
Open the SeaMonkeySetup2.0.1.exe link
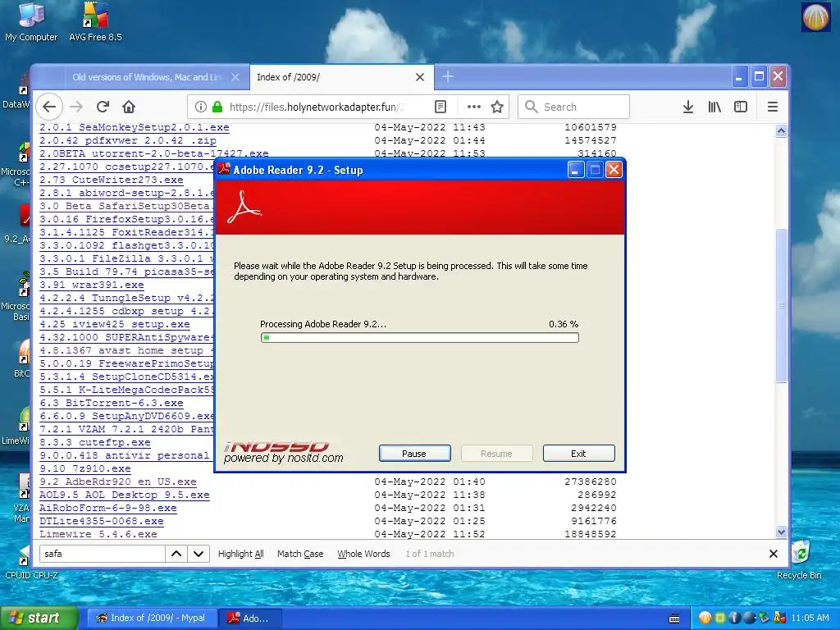pos(134,127)
